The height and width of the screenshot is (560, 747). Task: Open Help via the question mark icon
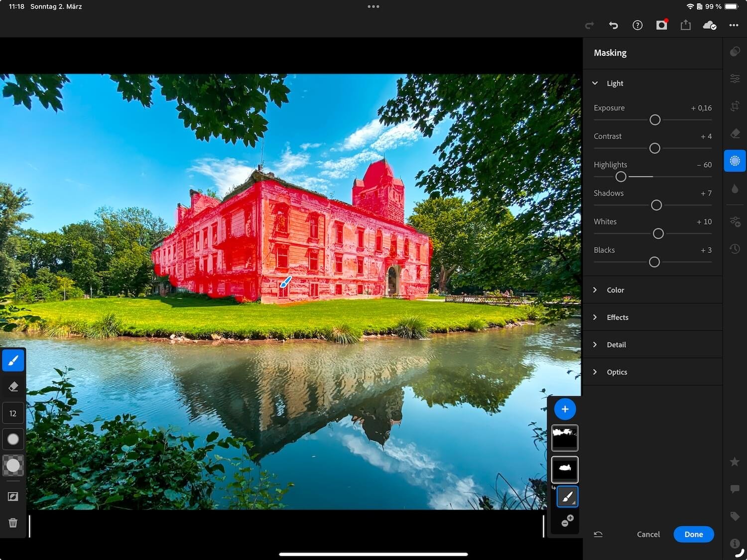[637, 25]
